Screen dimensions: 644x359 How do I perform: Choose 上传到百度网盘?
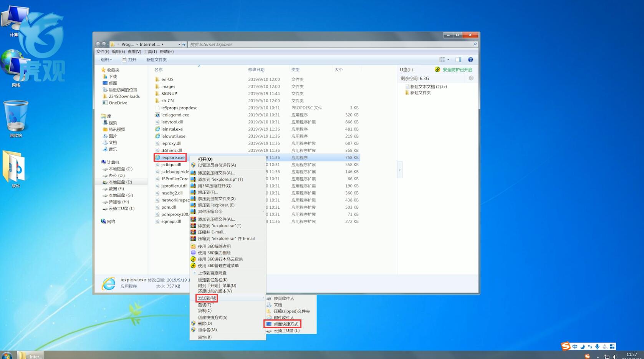[x=228, y=273]
